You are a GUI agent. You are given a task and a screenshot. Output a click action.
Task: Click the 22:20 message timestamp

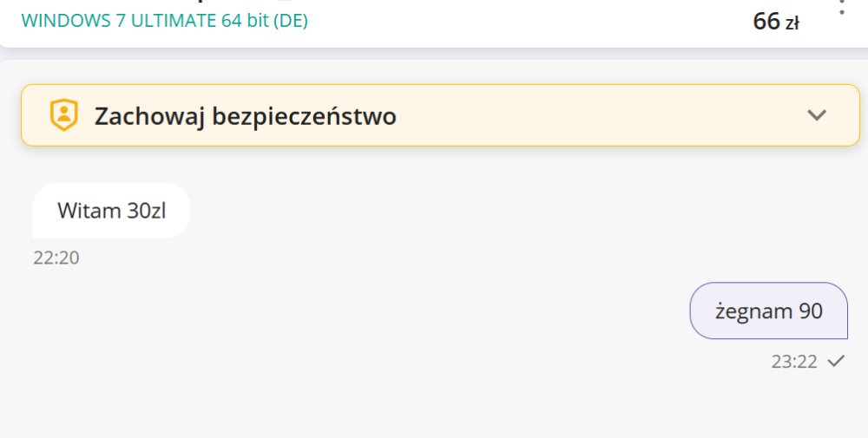56,258
